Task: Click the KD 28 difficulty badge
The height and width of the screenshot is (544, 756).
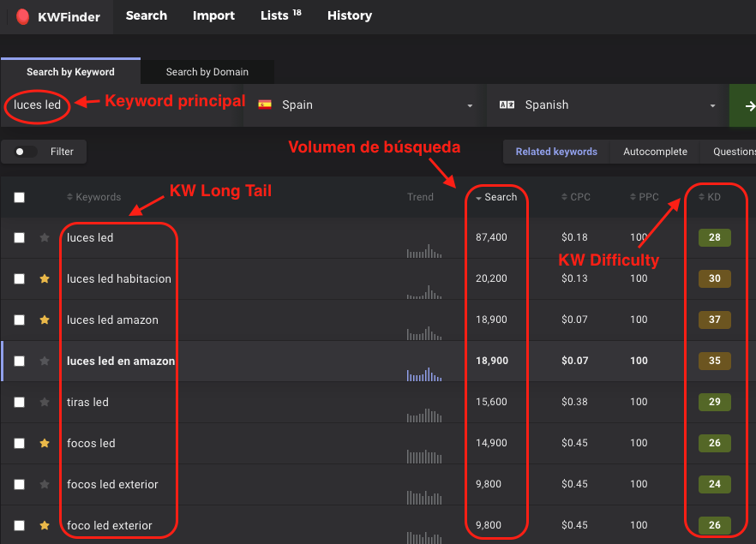Action: (714, 238)
